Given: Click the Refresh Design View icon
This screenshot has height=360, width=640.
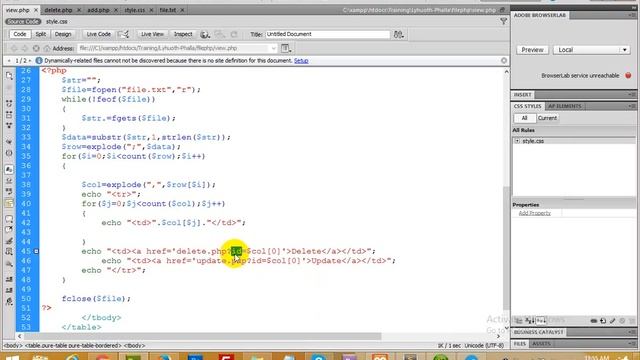Looking at the screenshot, I should (x=234, y=34).
